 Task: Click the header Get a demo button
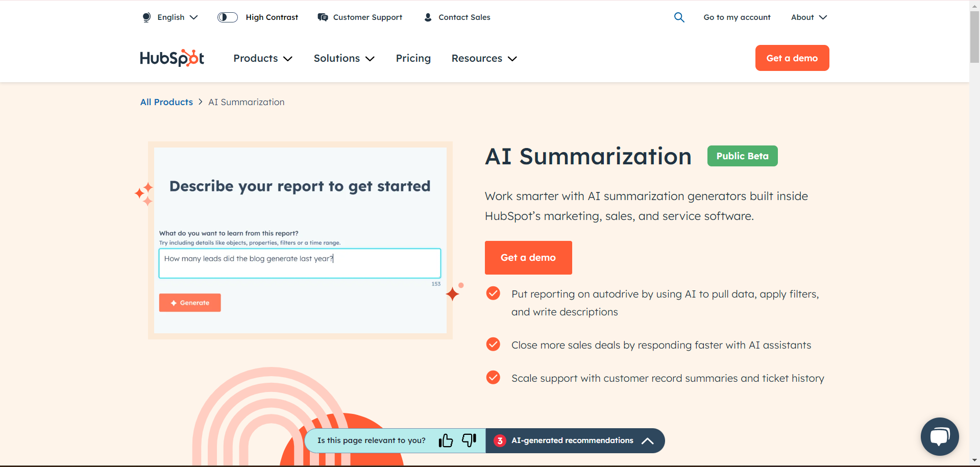[792, 58]
